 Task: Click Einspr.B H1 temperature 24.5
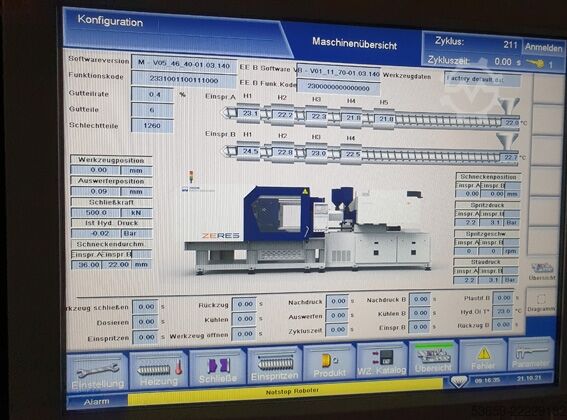[x=250, y=151]
